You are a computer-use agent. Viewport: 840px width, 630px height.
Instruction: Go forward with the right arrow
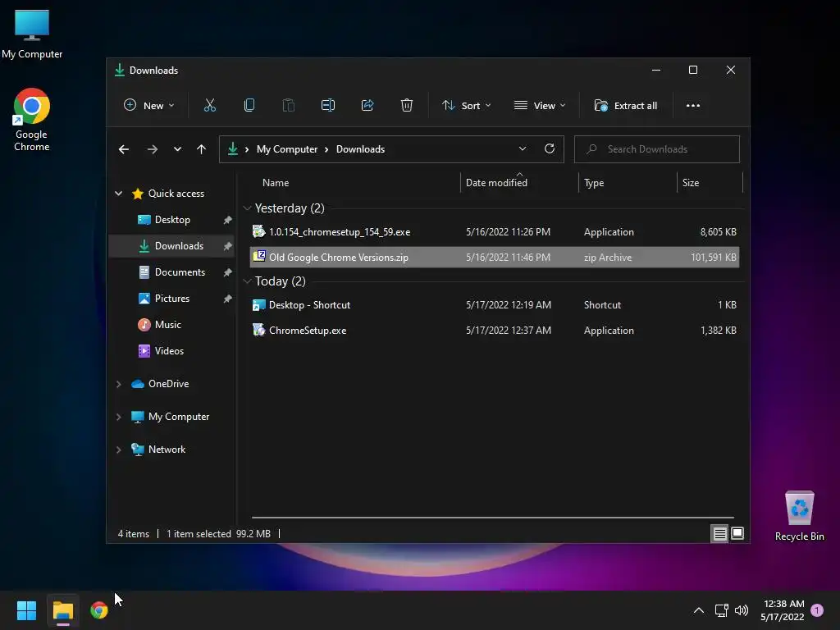click(x=152, y=149)
